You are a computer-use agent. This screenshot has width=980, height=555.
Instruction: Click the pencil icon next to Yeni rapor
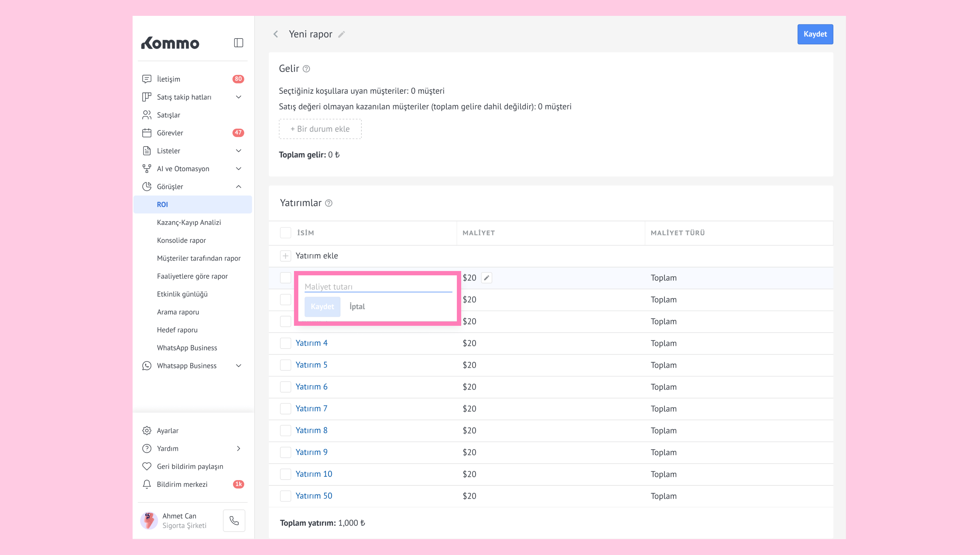click(x=342, y=34)
